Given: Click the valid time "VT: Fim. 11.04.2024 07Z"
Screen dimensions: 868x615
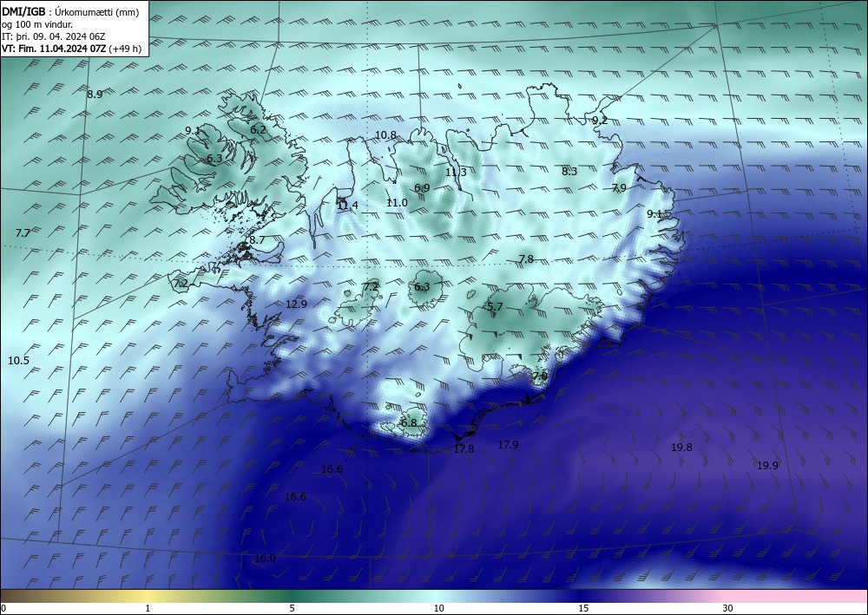Looking at the screenshot, I should [54, 49].
